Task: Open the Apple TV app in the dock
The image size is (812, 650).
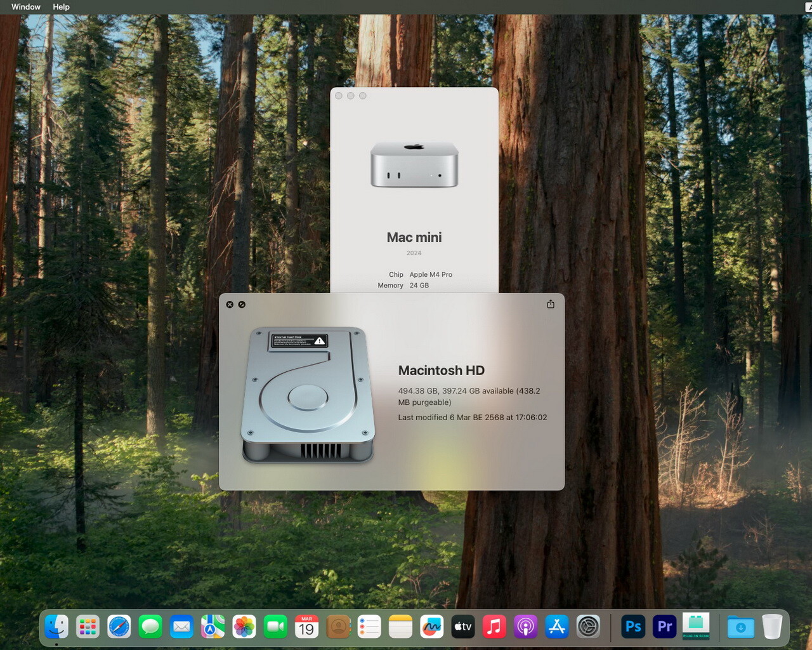Action: (463, 627)
